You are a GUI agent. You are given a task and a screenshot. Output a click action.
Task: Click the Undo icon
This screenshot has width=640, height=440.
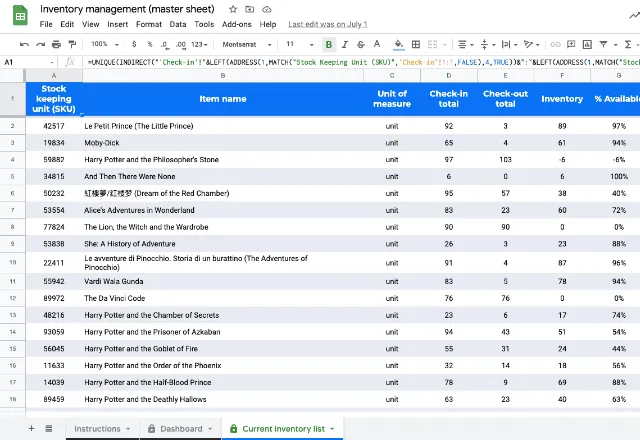click(x=24, y=44)
